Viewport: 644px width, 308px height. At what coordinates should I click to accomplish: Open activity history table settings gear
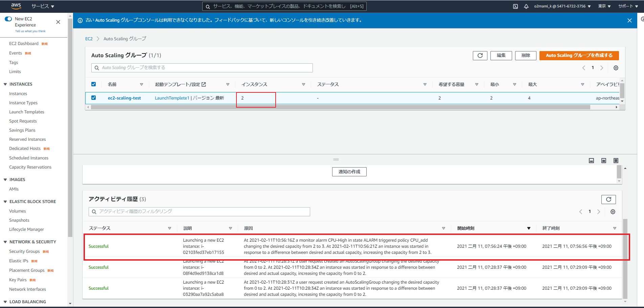[x=613, y=212]
